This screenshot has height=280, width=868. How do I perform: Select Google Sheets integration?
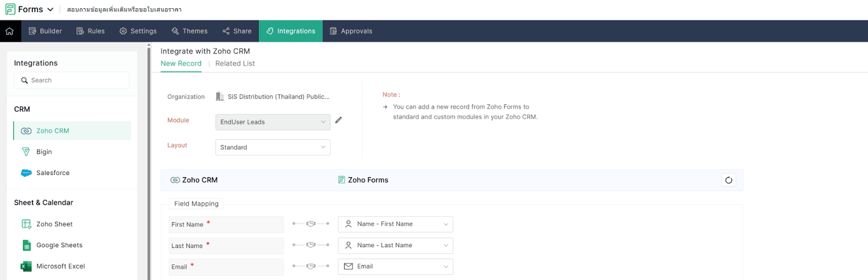click(59, 245)
